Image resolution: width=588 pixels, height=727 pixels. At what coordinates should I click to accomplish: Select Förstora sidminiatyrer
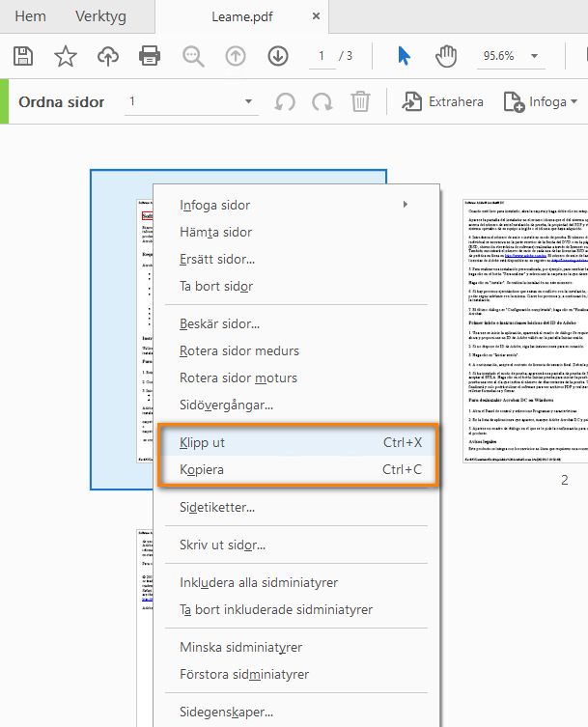[x=295, y=674]
